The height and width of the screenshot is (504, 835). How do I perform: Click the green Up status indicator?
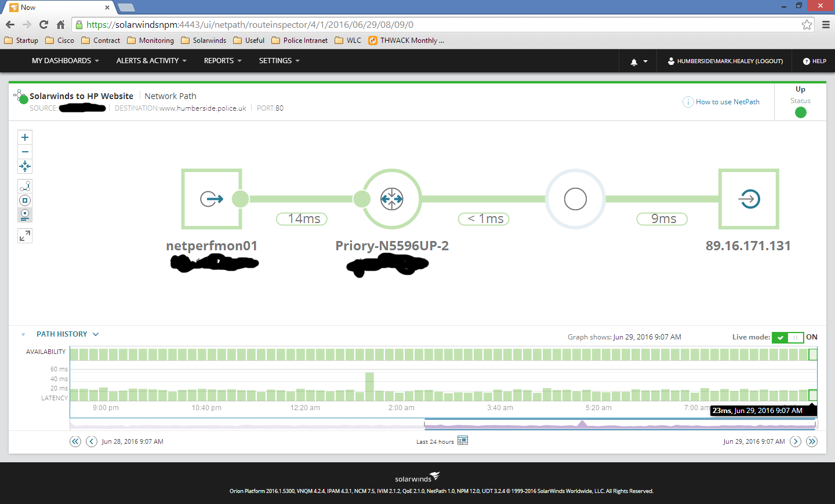tap(801, 112)
